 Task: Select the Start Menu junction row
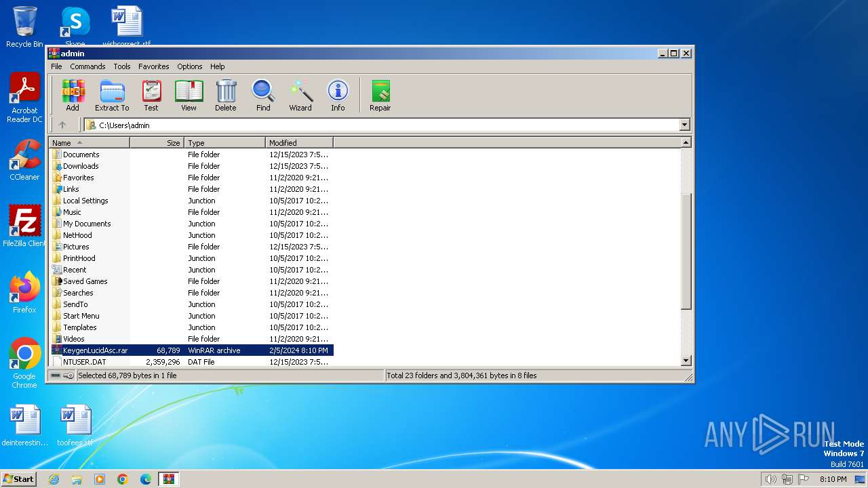191,316
